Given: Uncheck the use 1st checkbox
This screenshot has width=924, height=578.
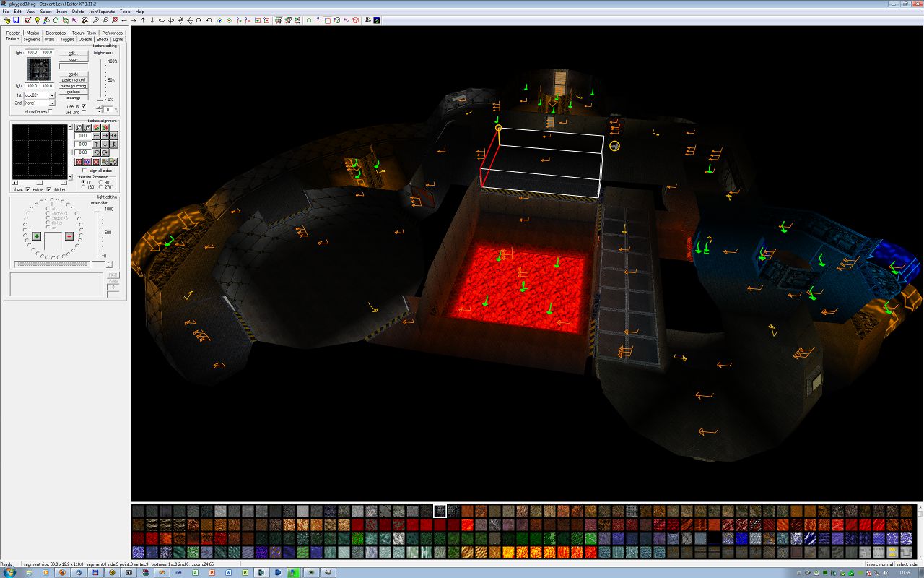Looking at the screenshot, I should coord(84,106).
